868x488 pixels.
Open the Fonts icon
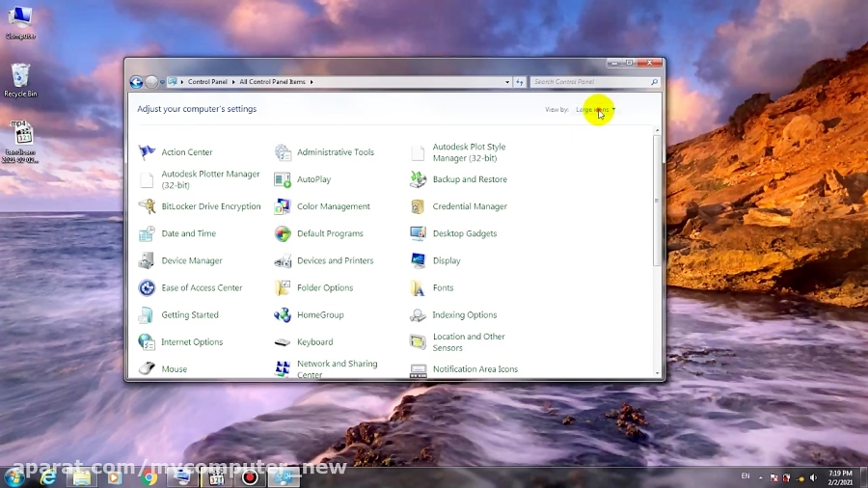point(418,287)
